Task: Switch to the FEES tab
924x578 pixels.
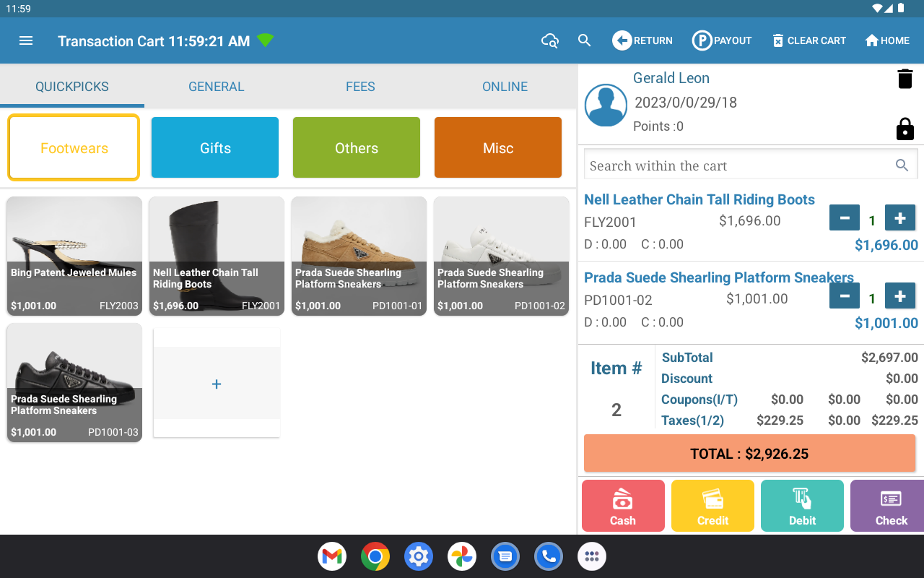Action: (x=360, y=87)
